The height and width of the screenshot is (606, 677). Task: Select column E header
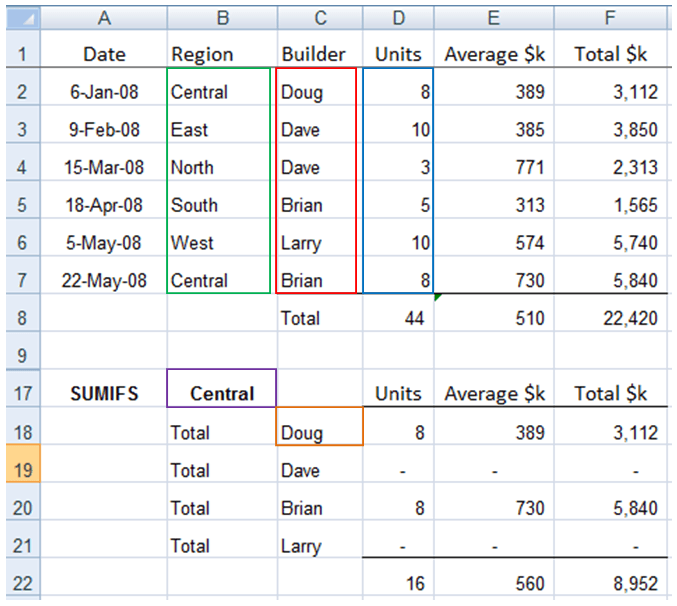tap(494, 18)
